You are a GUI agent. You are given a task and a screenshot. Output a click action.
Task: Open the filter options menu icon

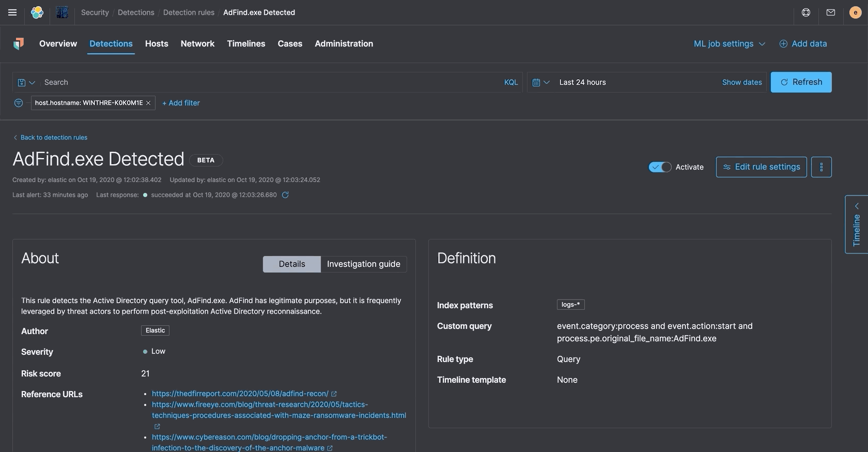point(19,103)
